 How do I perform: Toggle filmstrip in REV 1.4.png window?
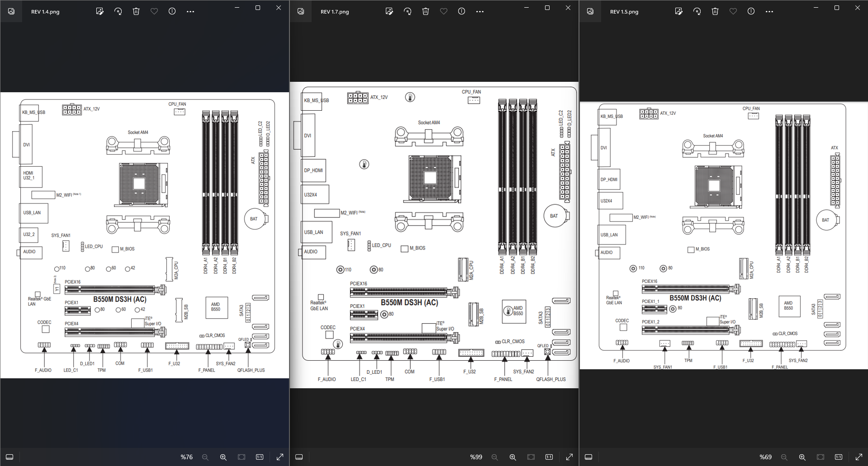click(x=9, y=457)
